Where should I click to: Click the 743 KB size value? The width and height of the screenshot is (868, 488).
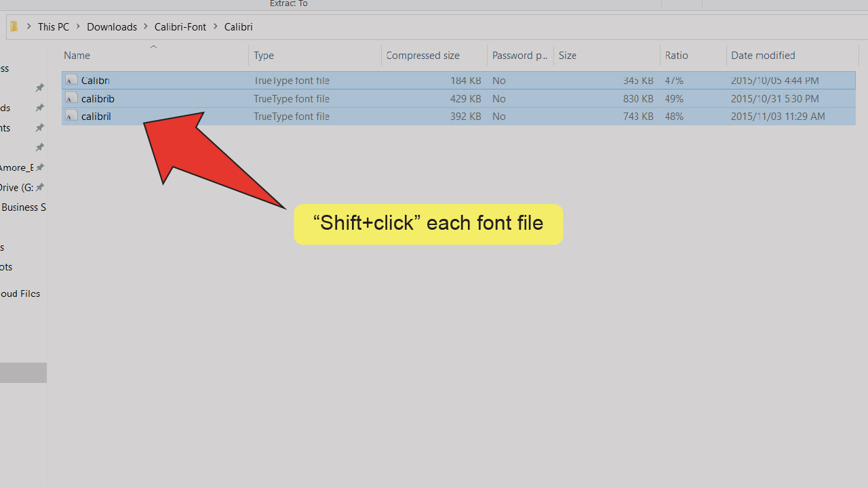(x=638, y=117)
